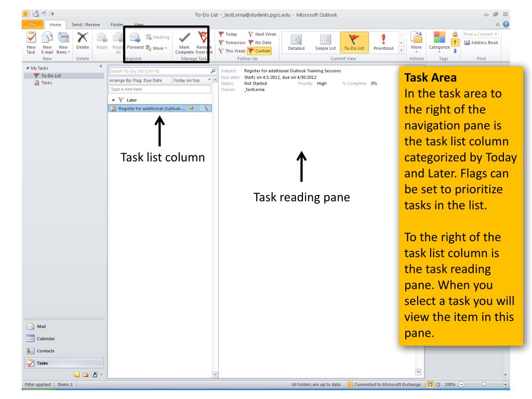This screenshot has height=399, width=532.
Task: Flag the task for Next Week
Action: pos(262,34)
